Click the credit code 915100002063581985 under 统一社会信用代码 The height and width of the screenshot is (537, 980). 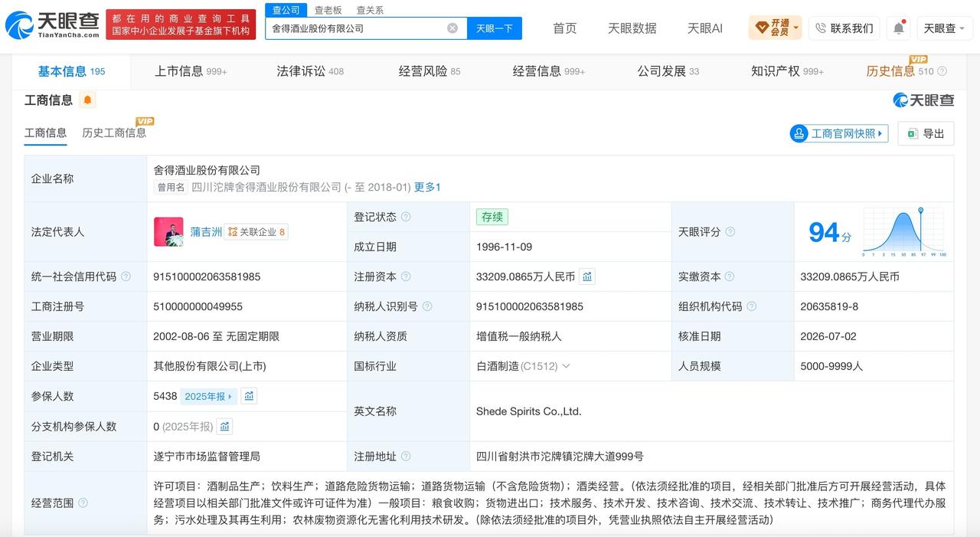207,277
